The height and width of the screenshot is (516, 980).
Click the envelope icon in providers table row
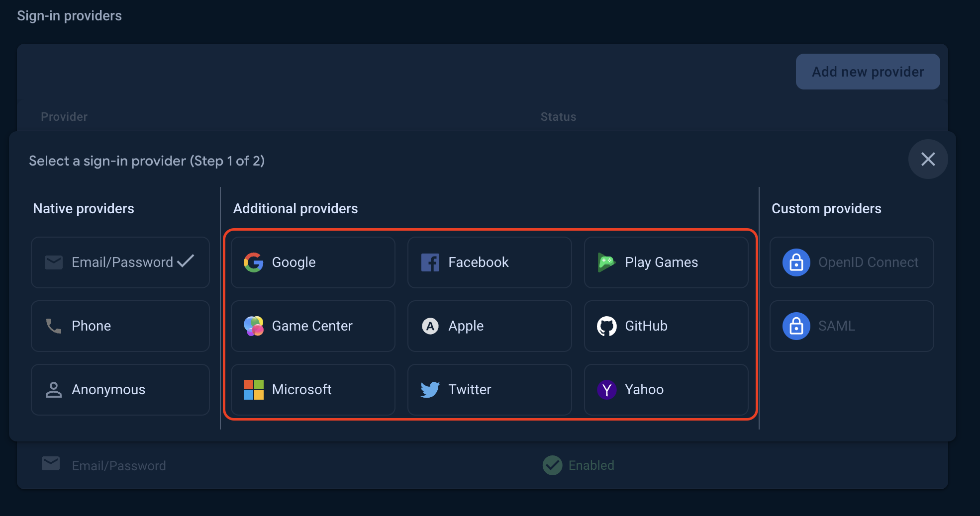[51, 463]
